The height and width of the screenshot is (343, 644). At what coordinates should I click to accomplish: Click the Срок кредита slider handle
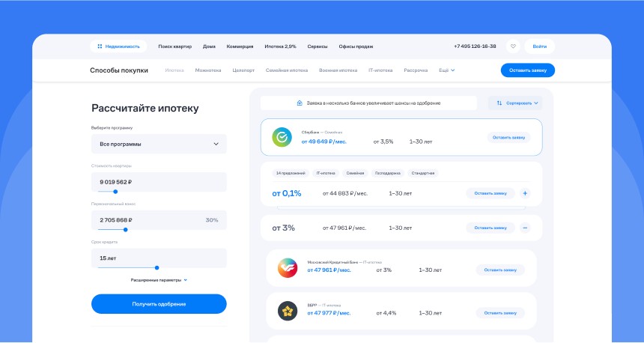coord(157,268)
